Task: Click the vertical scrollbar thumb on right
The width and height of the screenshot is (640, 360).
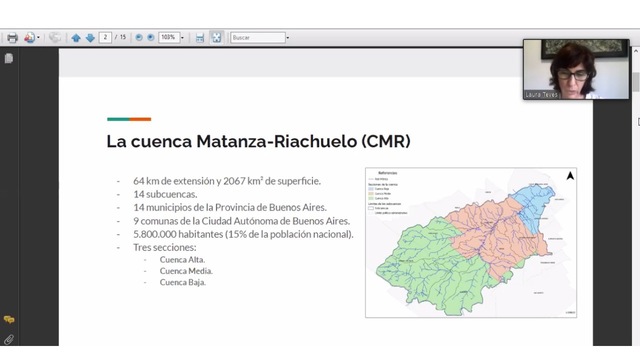Action: (636, 82)
